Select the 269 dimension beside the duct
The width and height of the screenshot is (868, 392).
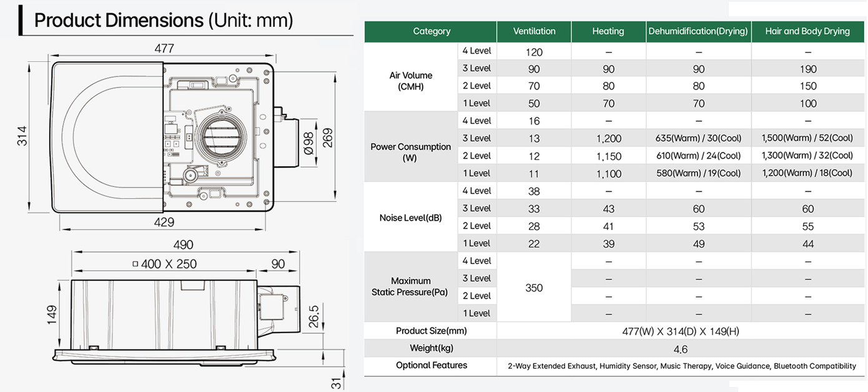(x=327, y=138)
